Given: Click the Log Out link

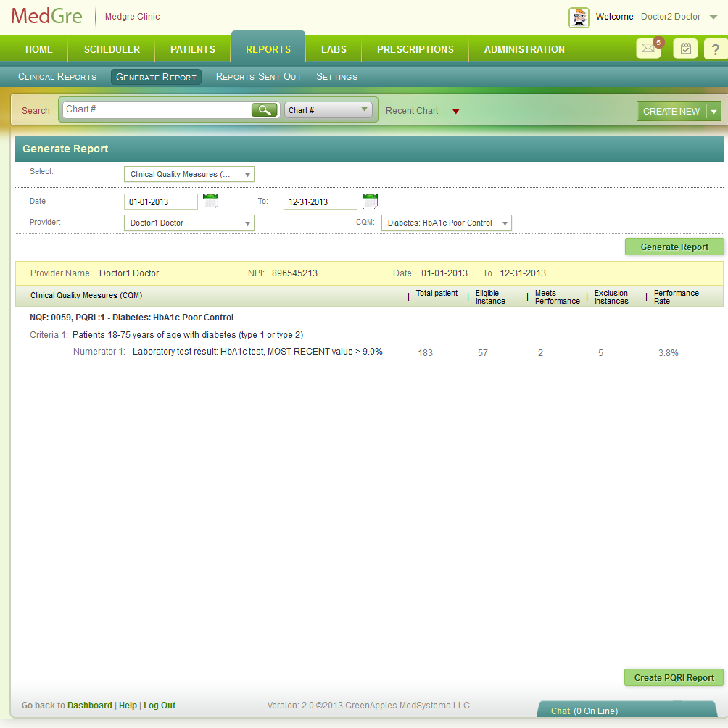Looking at the screenshot, I should click(160, 706).
